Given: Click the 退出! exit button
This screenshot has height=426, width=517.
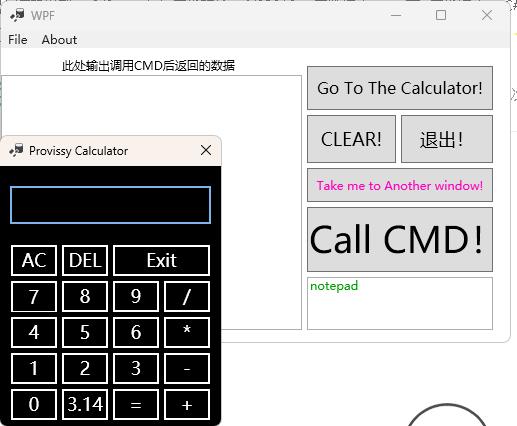Looking at the screenshot, I should [447, 139].
